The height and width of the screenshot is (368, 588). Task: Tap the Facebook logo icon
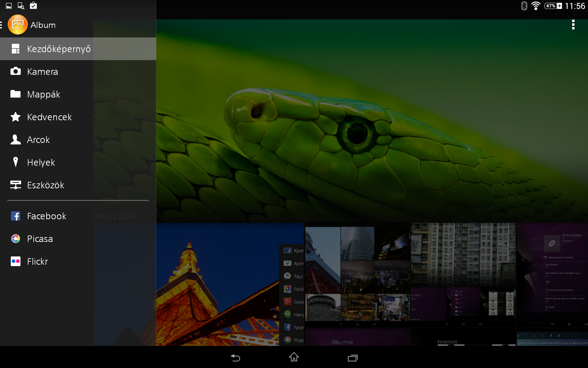click(16, 216)
